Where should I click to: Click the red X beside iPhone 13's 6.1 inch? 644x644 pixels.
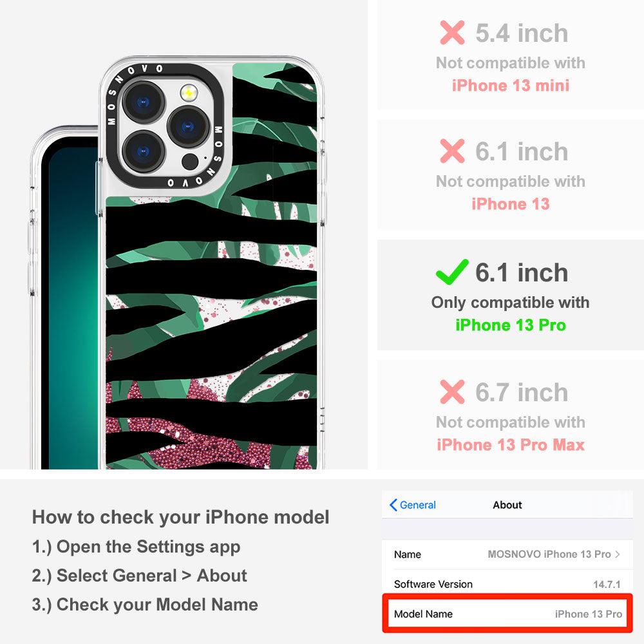coord(452,151)
